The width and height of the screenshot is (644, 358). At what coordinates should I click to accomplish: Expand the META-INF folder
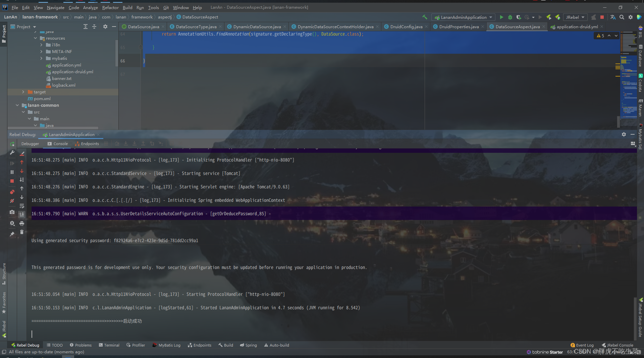click(41, 51)
